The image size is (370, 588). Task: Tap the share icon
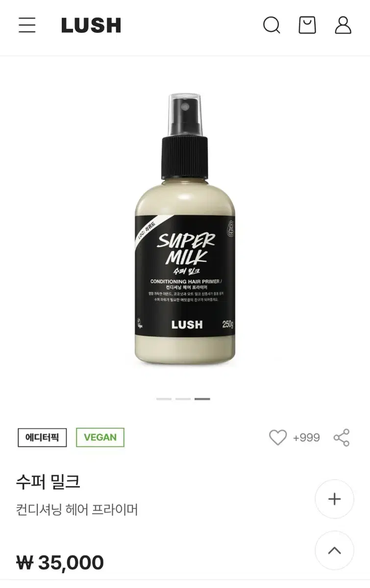coord(342,438)
